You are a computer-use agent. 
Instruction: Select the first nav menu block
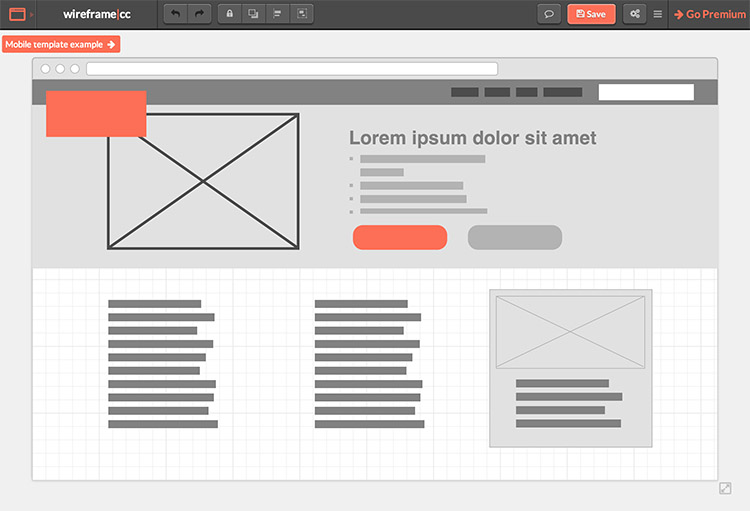pos(465,92)
